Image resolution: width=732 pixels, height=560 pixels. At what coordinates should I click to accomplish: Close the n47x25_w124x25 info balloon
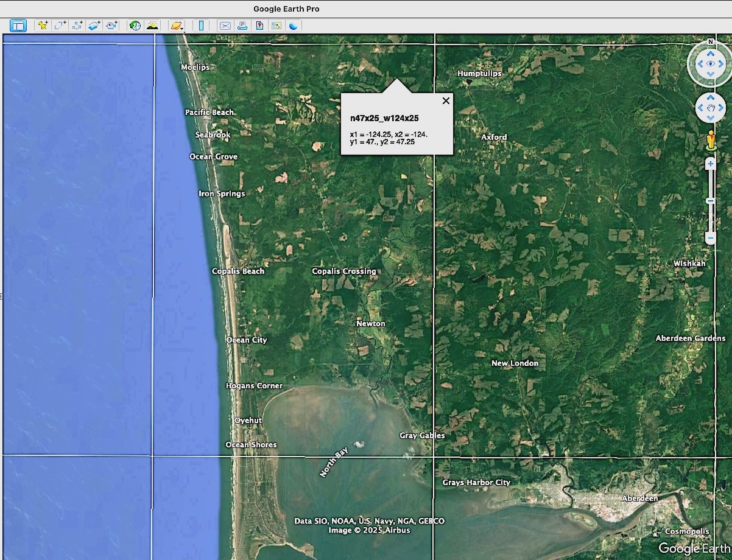(x=446, y=101)
